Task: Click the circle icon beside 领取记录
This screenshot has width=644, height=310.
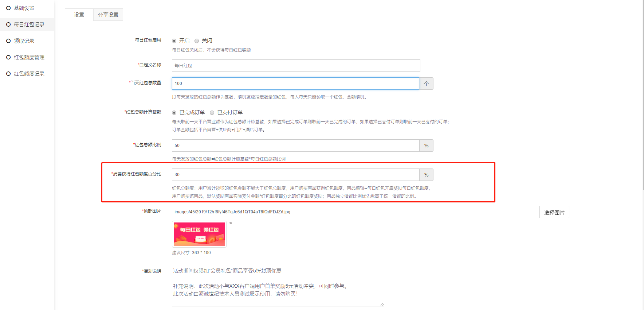Action: (x=8, y=41)
